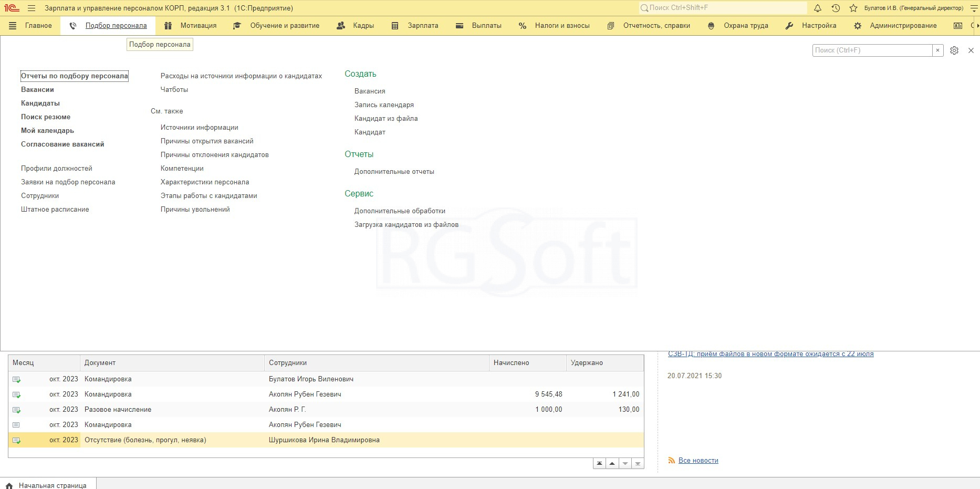This screenshot has width=980, height=489.
Task: Open the Администрирование section
Action: coord(903,26)
